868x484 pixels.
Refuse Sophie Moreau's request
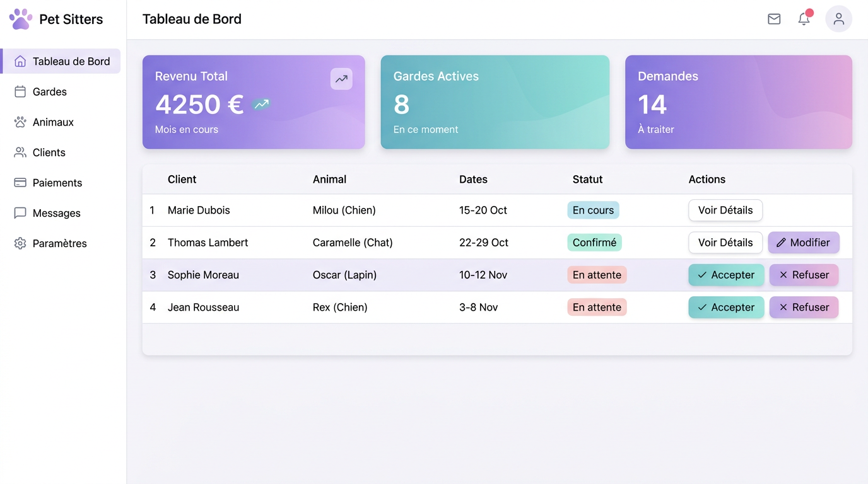click(804, 275)
